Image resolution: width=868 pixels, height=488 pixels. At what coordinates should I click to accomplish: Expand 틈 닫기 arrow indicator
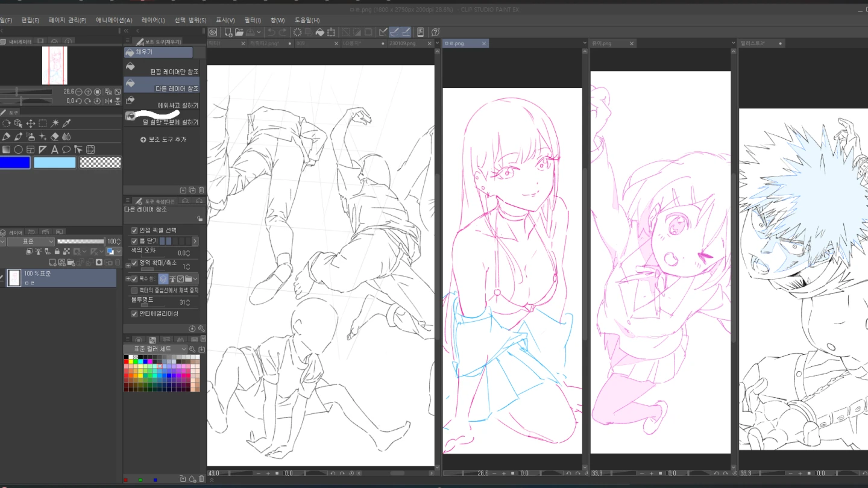tap(195, 241)
